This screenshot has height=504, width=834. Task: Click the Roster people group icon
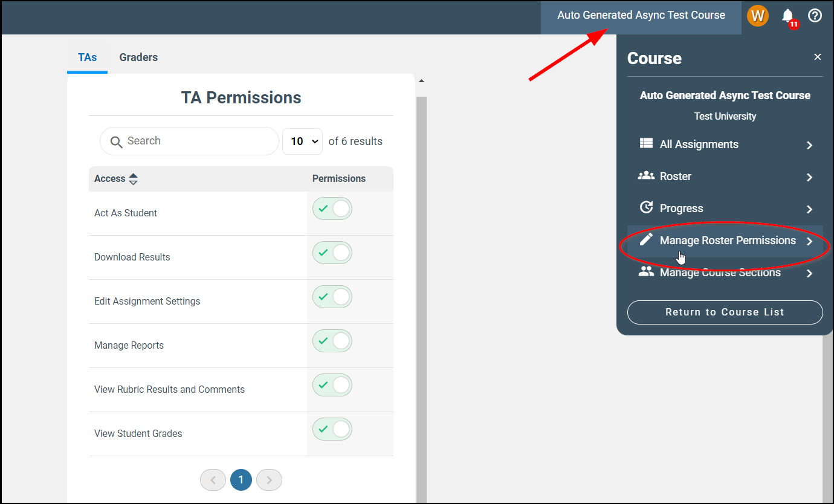tap(646, 175)
